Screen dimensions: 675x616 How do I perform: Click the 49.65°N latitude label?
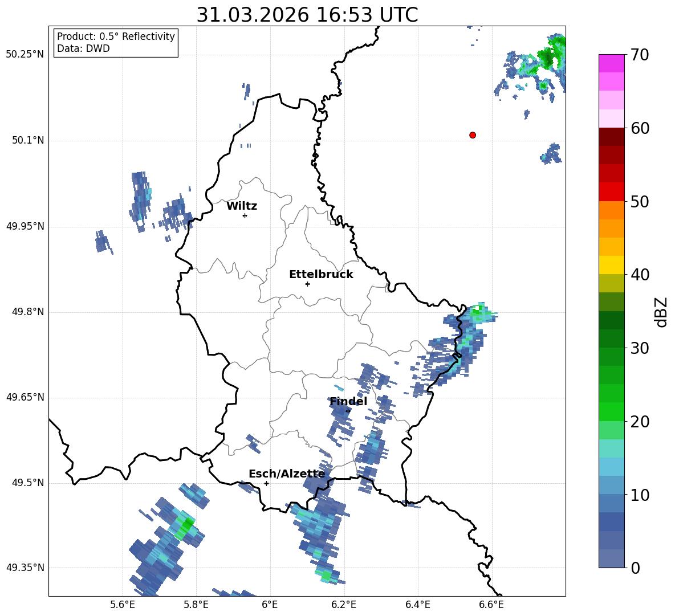25,397
